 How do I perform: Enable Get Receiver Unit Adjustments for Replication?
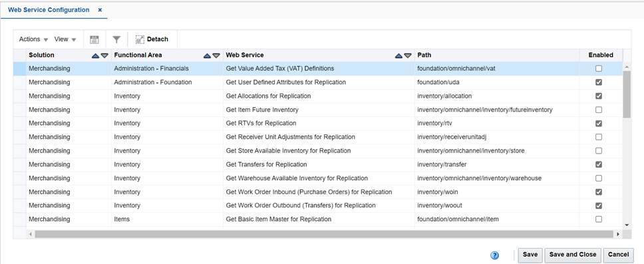point(599,137)
